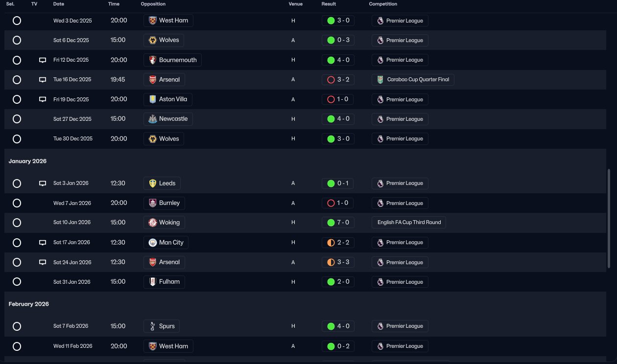Click the TV icon for Bournemouth match

(43, 60)
